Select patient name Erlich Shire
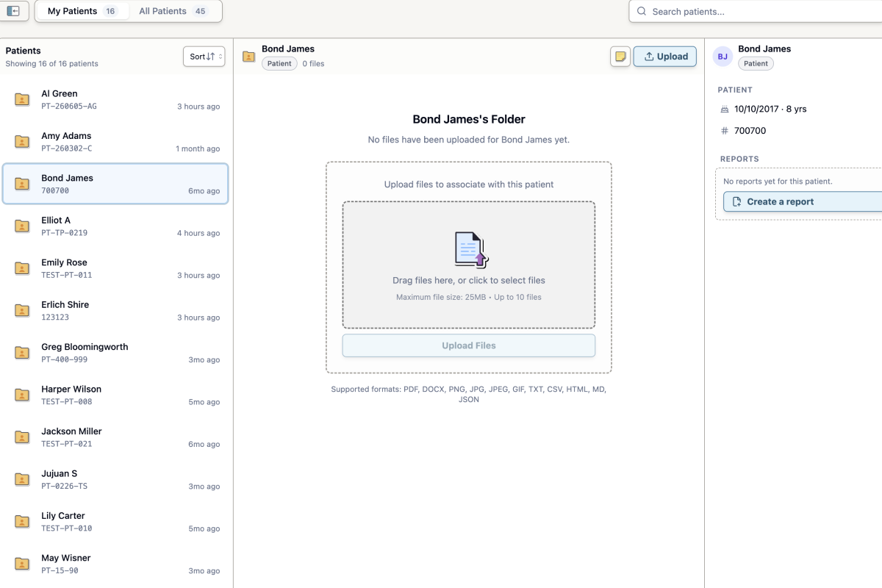The image size is (882, 588). pos(65,305)
